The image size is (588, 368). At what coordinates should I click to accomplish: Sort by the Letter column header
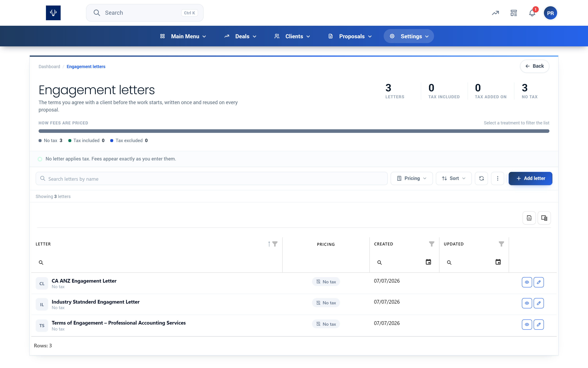pyautogui.click(x=43, y=244)
